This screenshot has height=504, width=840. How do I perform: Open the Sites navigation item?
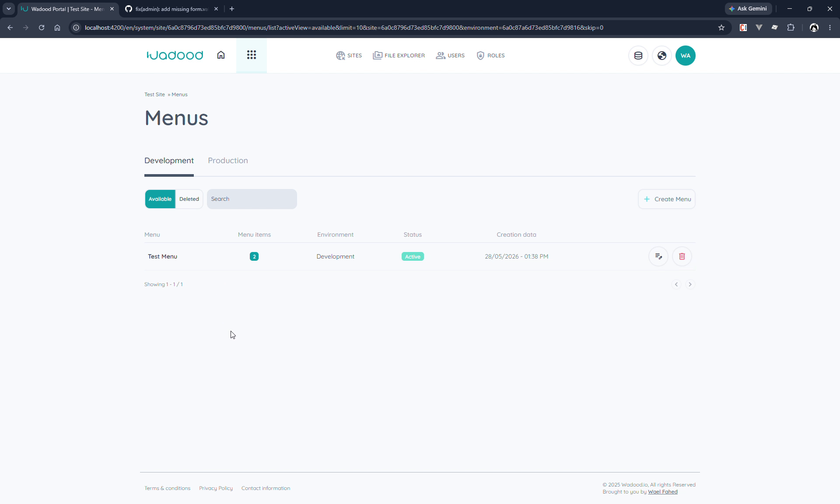pos(349,56)
